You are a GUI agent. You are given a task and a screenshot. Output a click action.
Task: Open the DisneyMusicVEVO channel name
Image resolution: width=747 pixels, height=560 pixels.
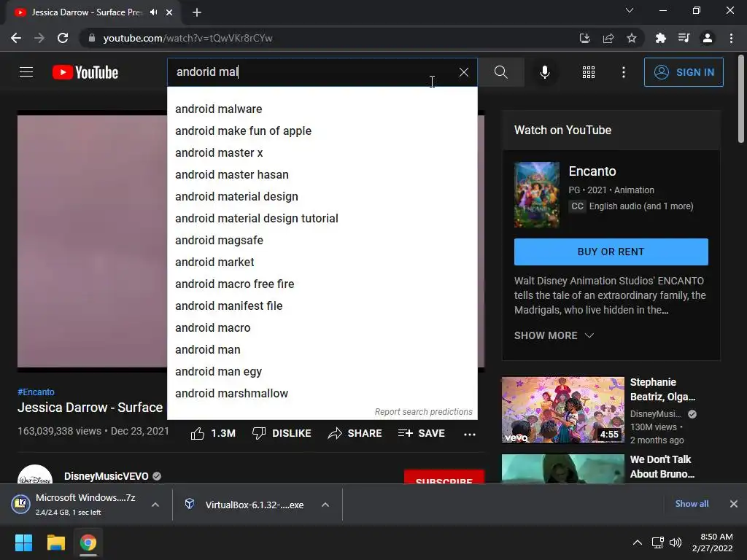tap(107, 476)
